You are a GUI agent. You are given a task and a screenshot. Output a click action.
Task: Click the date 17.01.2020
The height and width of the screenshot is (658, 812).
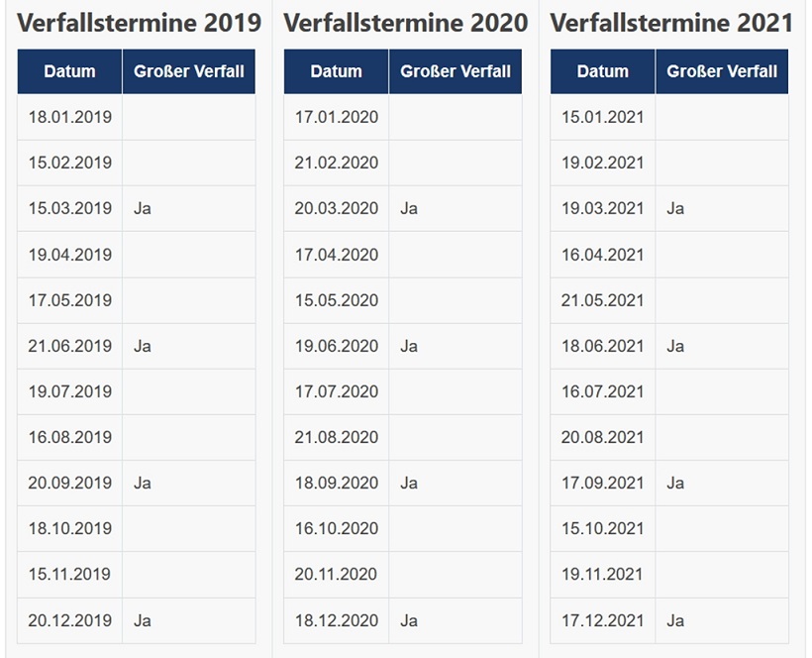tap(337, 117)
